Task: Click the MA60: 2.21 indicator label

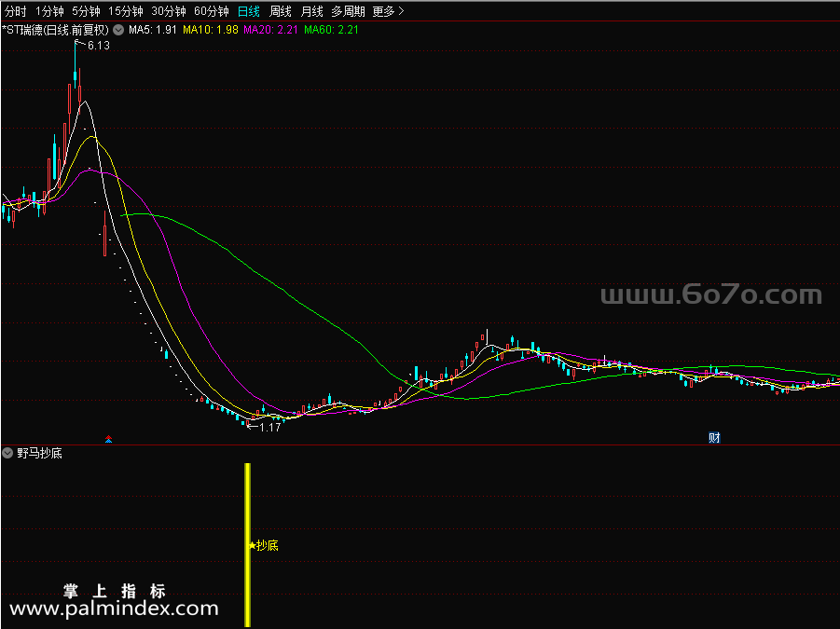Action: point(331,30)
